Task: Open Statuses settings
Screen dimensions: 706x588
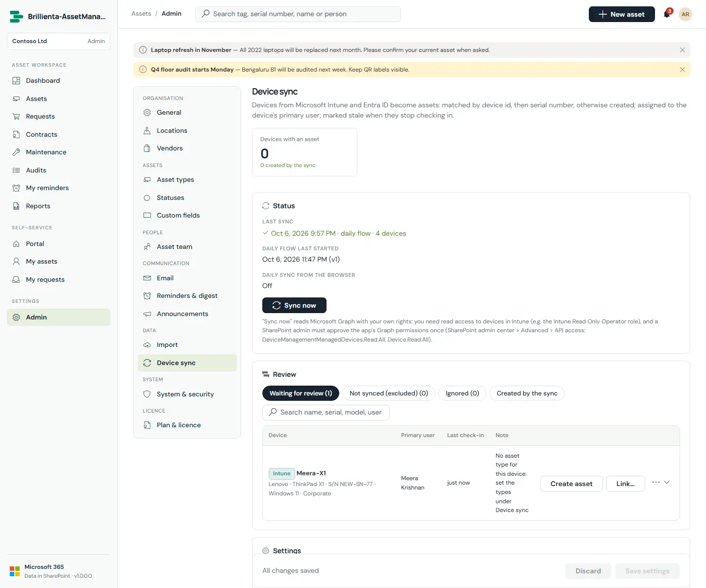Action: pyautogui.click(x=187, y=197)
